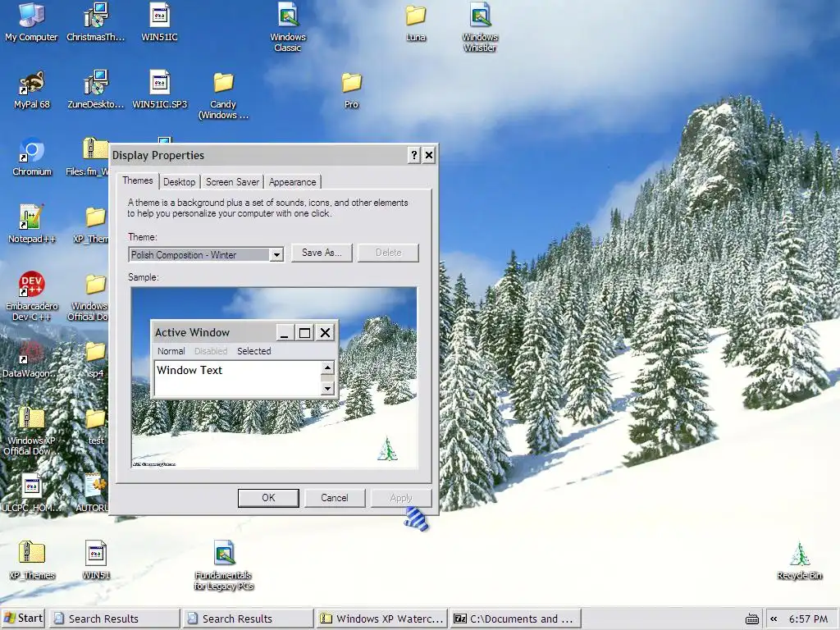Open the Theme dropdown list
The image size is (840, 630).
[276, 255]
